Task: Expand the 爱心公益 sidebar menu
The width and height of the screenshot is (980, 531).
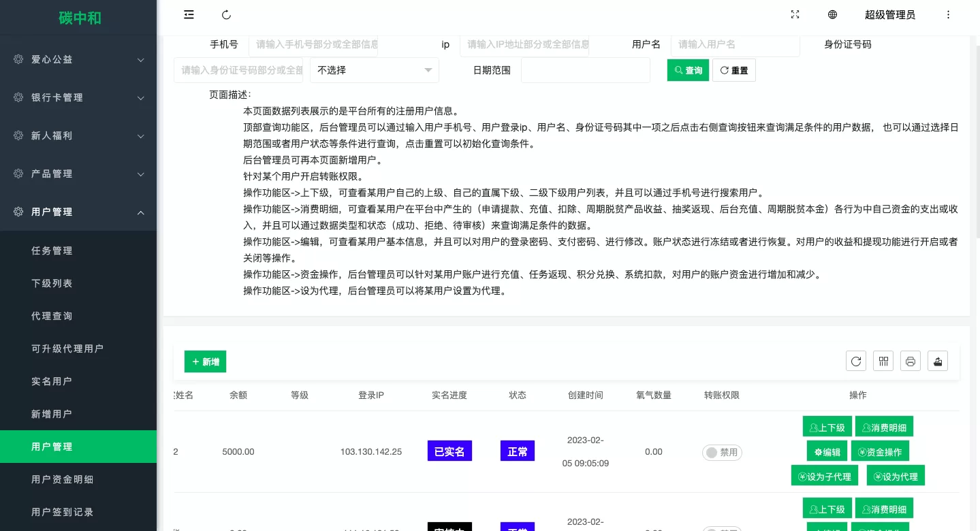Action: pos(78,59)
